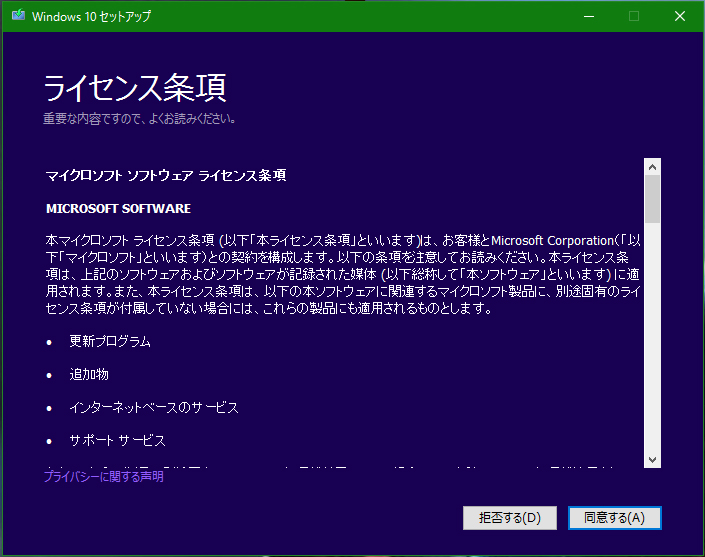Click the 同意する(A) accept button
705x557 pixels.
click(x=615, y=518)
